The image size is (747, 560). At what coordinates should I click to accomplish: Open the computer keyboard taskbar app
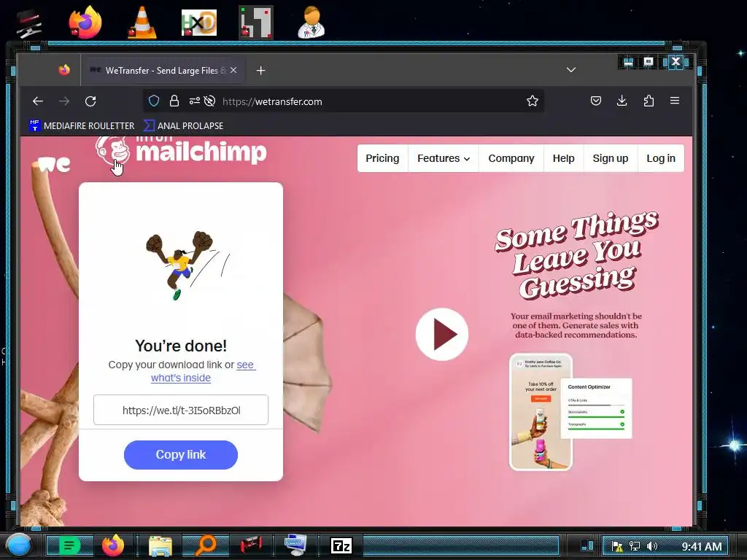pyautogui.click(x=296, y=545)
